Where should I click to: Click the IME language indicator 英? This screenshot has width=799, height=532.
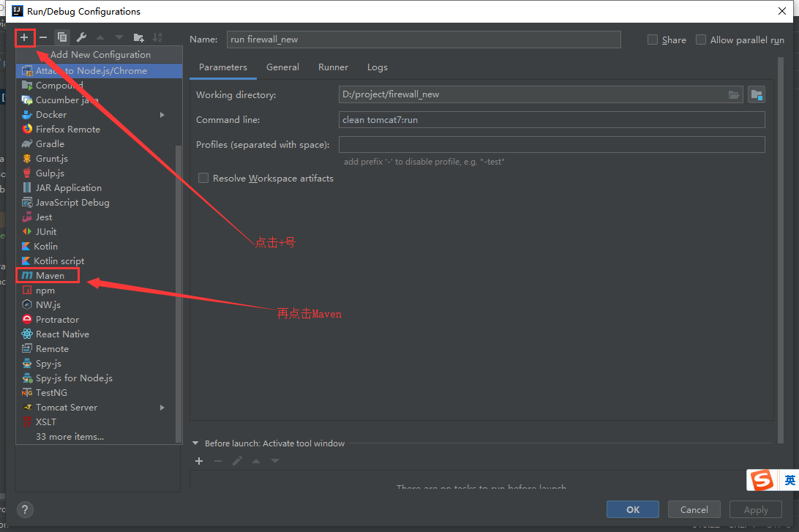[789, 480]
